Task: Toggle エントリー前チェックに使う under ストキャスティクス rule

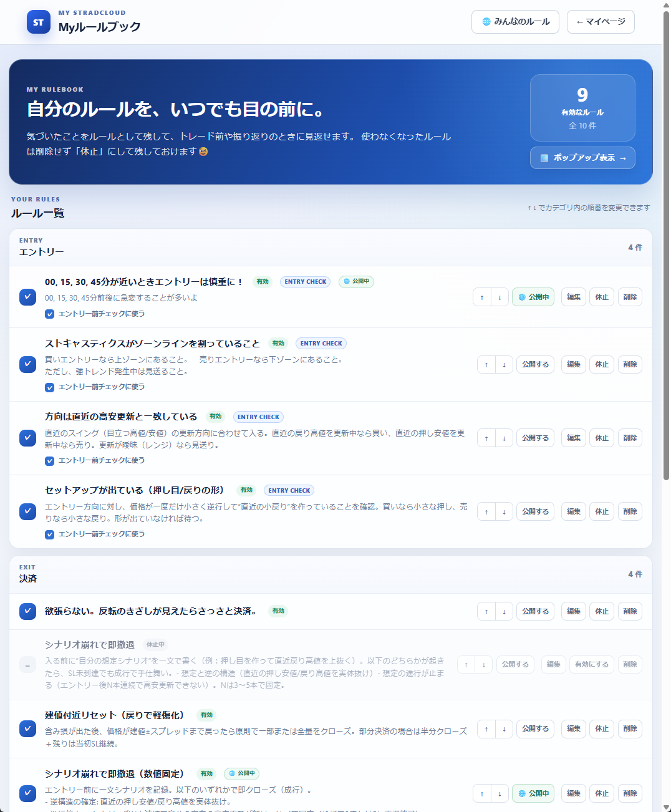Action: coord(49,387)
